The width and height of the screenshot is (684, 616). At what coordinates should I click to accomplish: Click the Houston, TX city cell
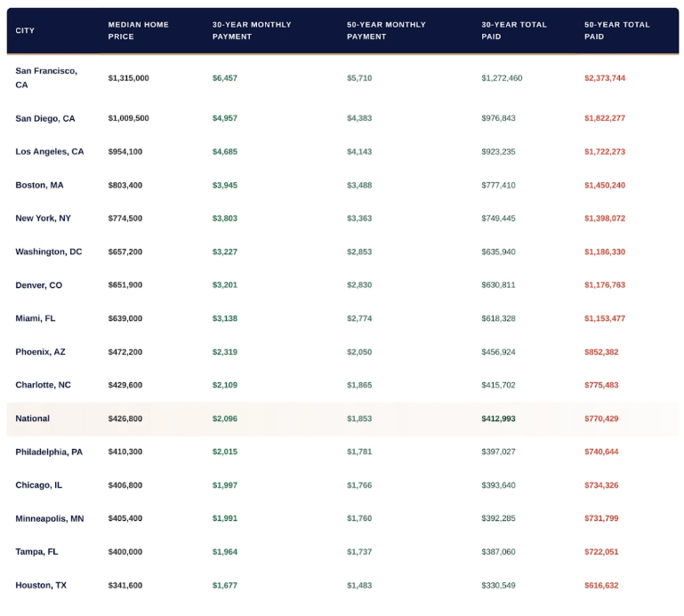coord(41,585)
